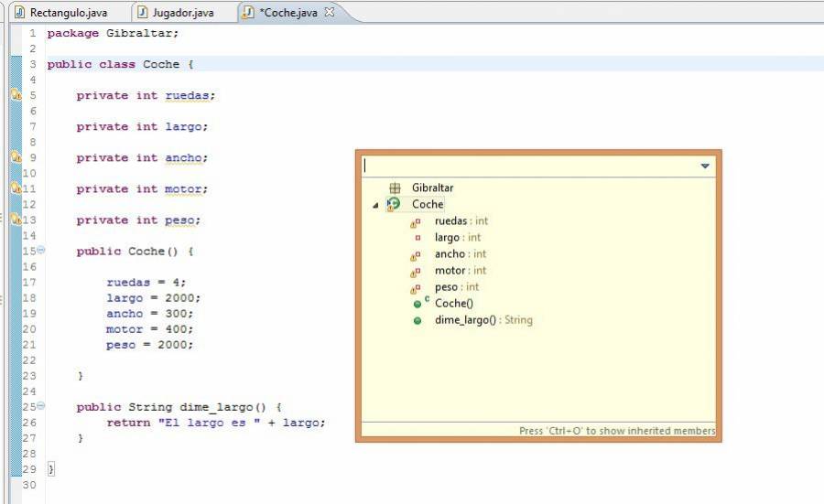Click the warning marker on line 5
Image resolution: width=824 pixels, height=504 pixels.
pyautogui.click(x=16, y=95)
